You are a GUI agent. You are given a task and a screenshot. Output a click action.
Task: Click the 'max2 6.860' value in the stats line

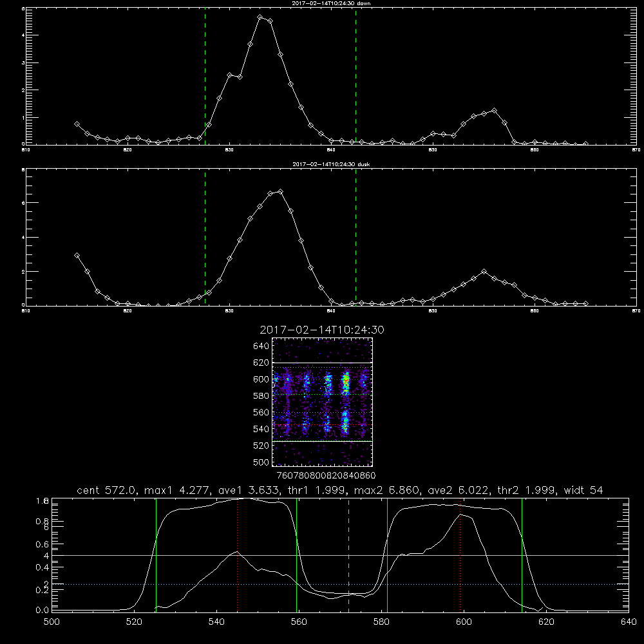click(387, 490)
